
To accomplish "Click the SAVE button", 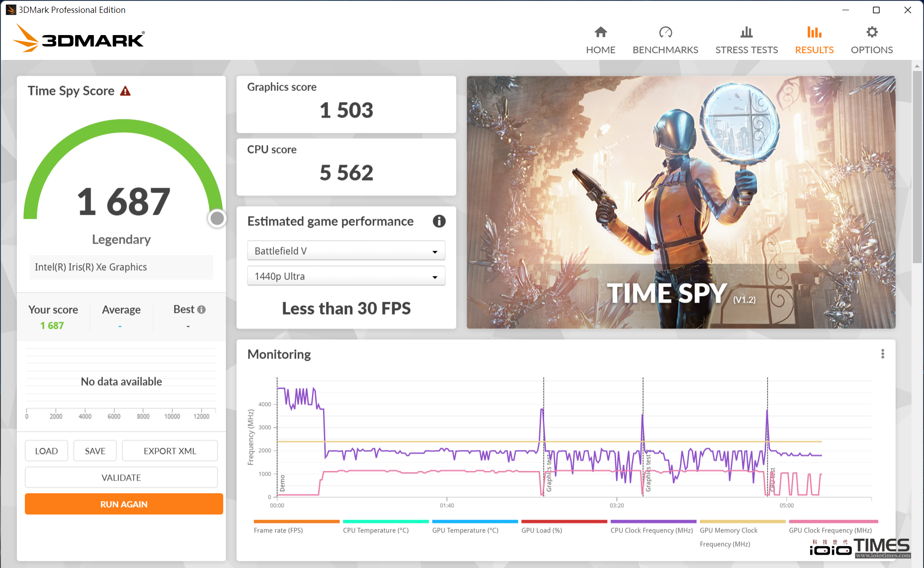I will tap(95, 451).
